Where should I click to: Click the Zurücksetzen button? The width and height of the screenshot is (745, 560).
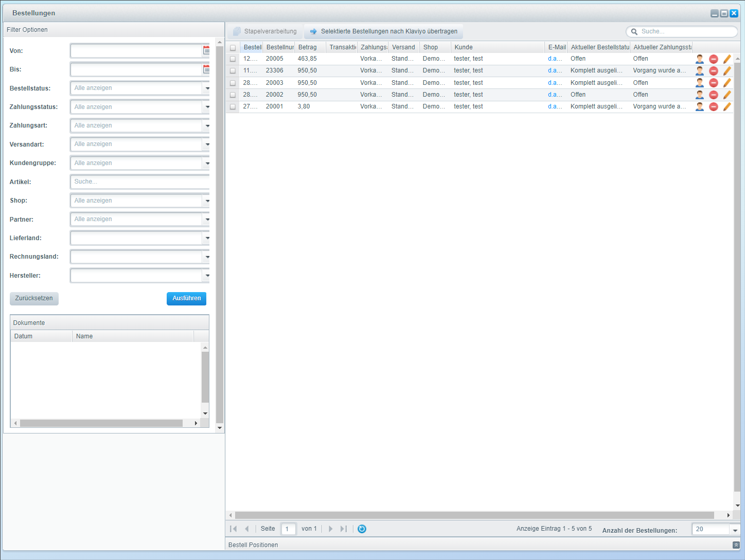coord(34,298)
